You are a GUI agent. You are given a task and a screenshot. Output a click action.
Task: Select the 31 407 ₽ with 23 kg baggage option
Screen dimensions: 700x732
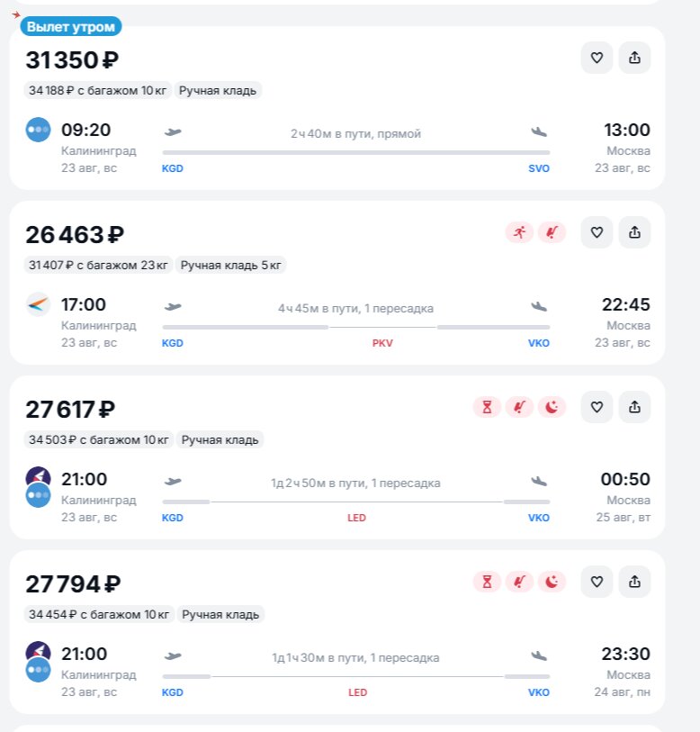tap(98, 266)
